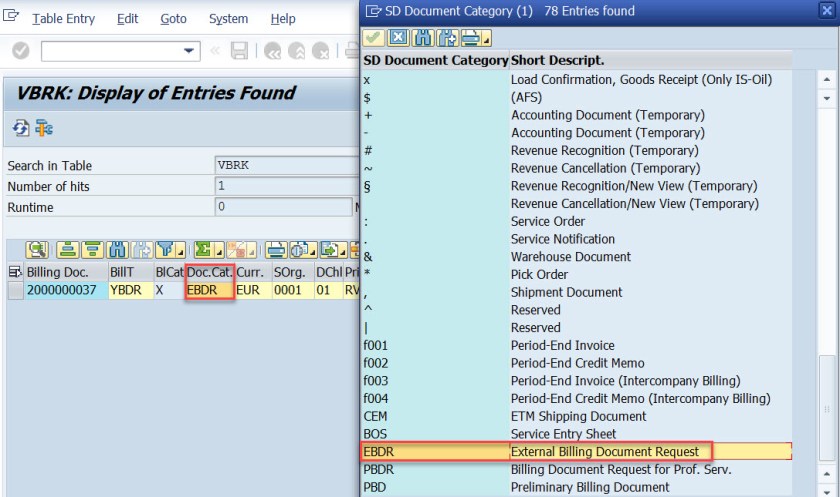Screen dimensions: 840x497
Task: Click the Cancel round X icon
Action: point(320,51)
